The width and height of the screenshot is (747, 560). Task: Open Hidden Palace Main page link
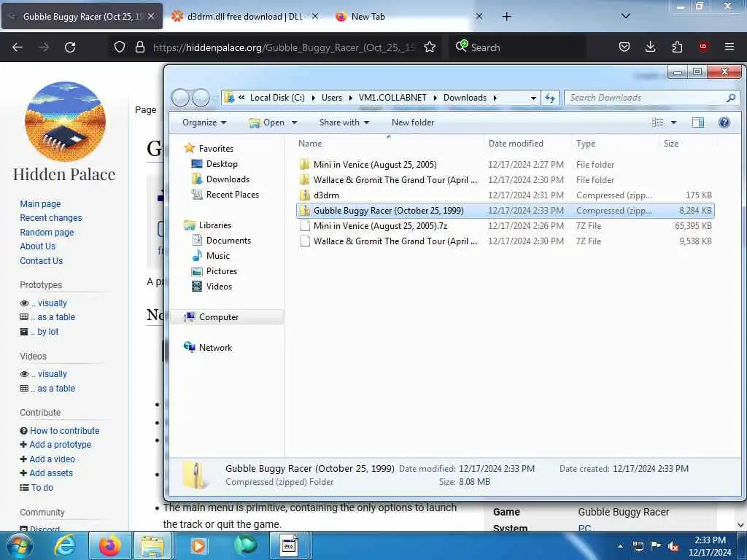pos(41,204)
